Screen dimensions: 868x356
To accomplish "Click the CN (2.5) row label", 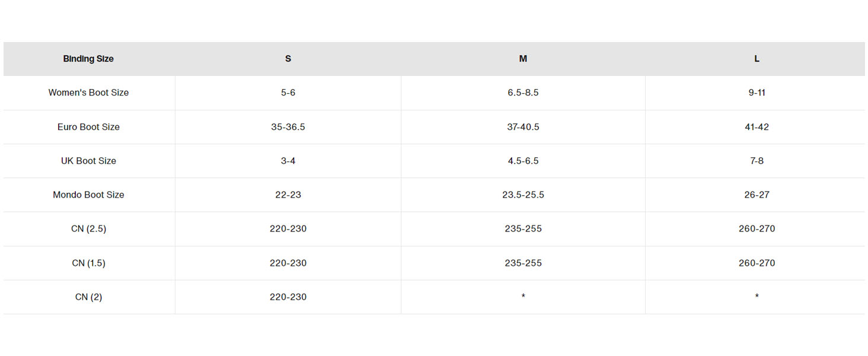I will (88, 228).
